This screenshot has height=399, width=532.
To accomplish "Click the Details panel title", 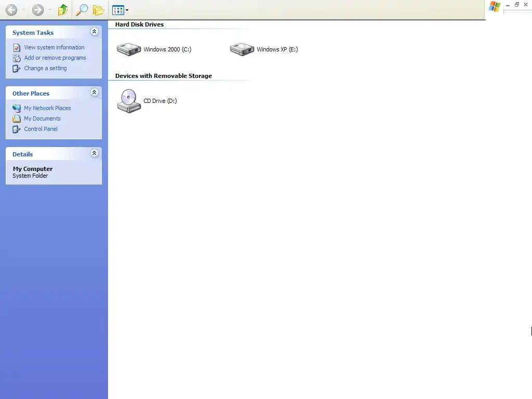I will coord(23,154).
